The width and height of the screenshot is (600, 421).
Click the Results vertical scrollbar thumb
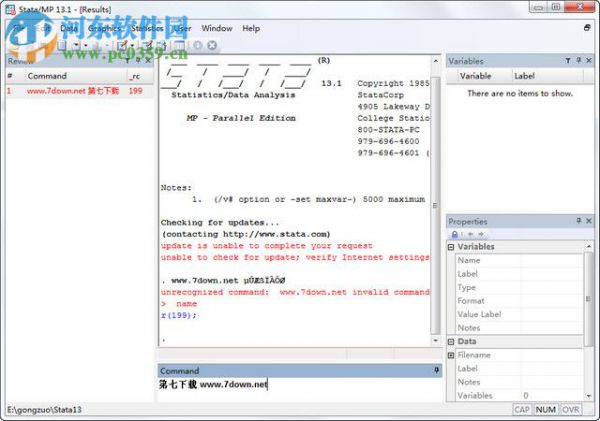[x=435, y=205]
